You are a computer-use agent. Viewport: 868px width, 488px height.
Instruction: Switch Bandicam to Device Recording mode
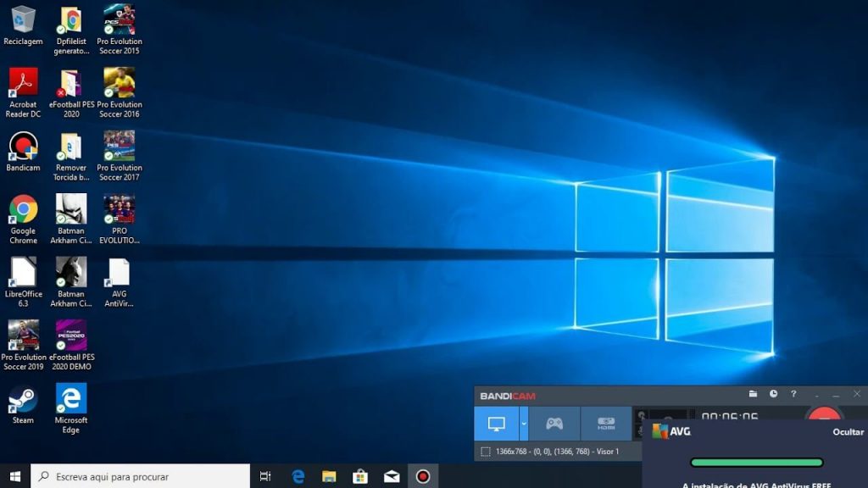[604, 423]
